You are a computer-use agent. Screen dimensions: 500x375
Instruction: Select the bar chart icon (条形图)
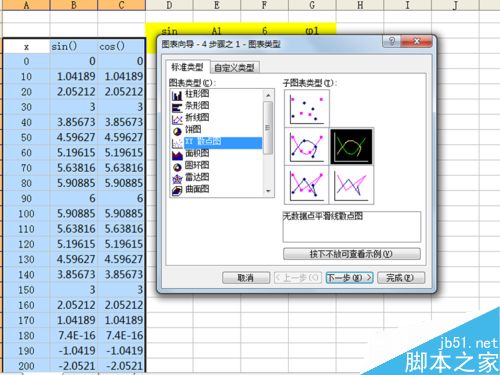pos(177,108)
